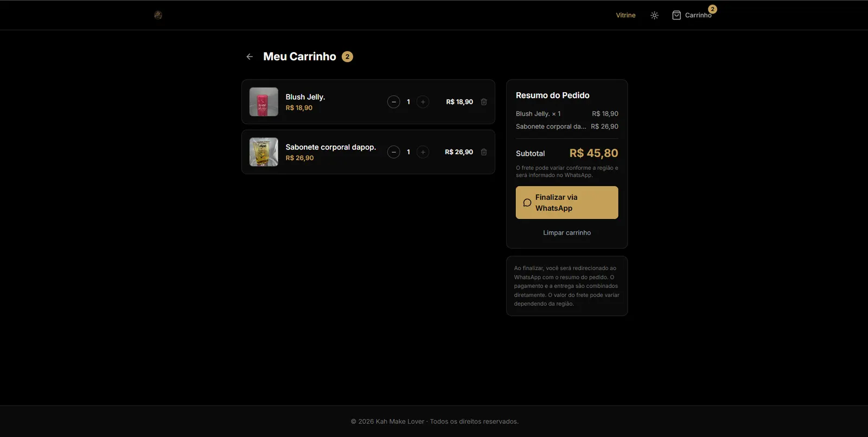Click the footer copyright text
The width and height of the screenshot is (868, 437).
[x=435, y=421]
